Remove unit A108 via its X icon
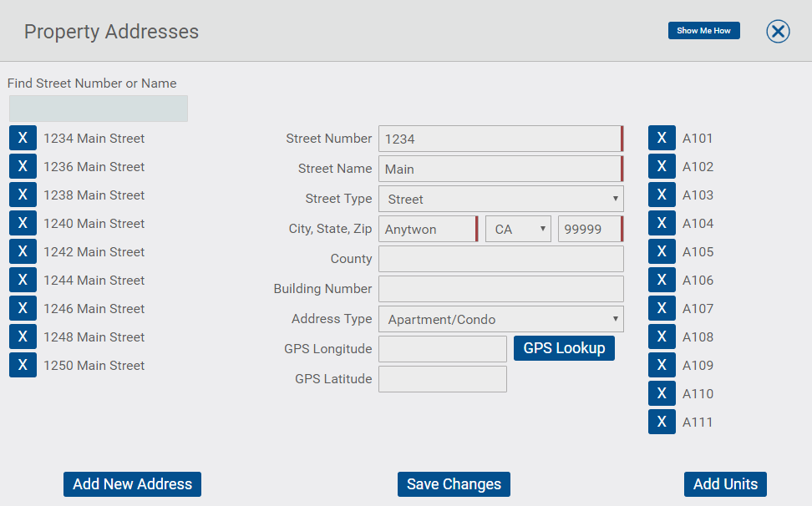The image size is (812, 506). (x=662, y=336)
